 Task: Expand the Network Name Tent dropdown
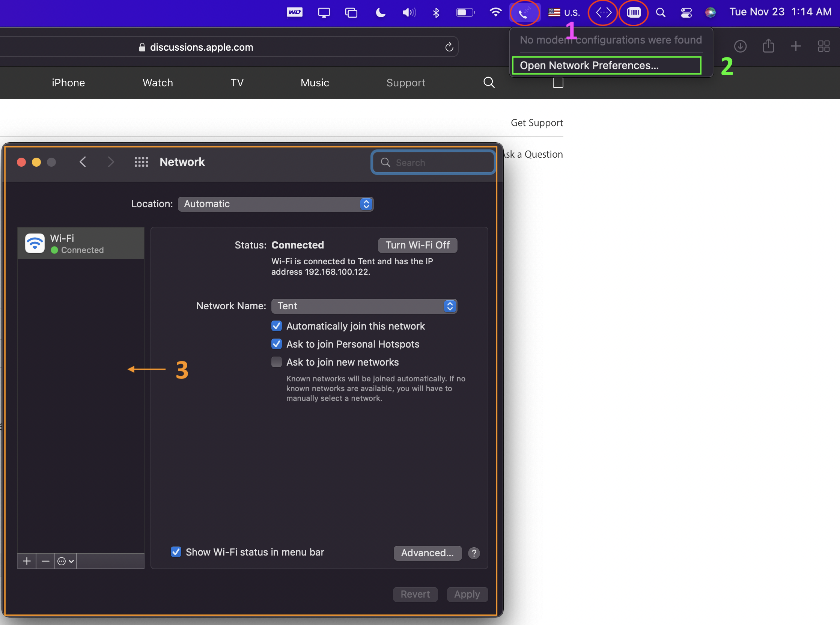(x=364, y=306)
